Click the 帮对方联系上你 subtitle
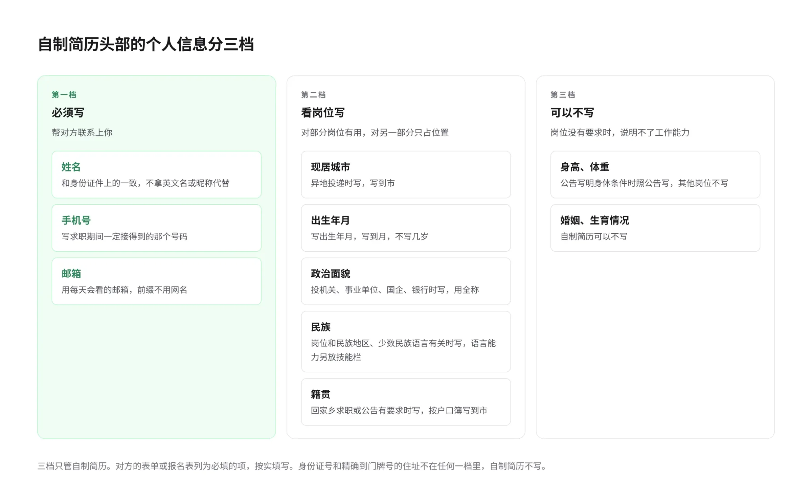 pos(82,133)
